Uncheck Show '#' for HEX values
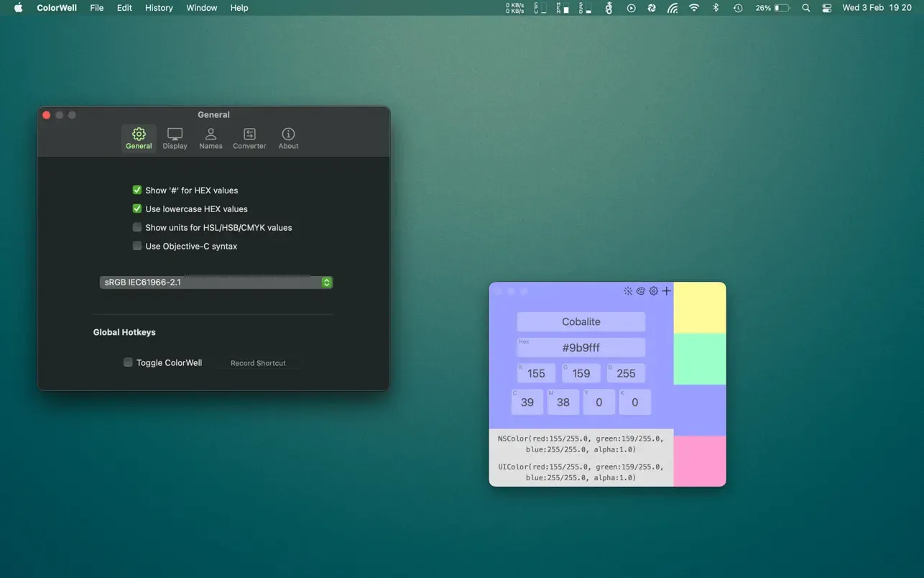 pyautogui.click(x=137, y=191)
